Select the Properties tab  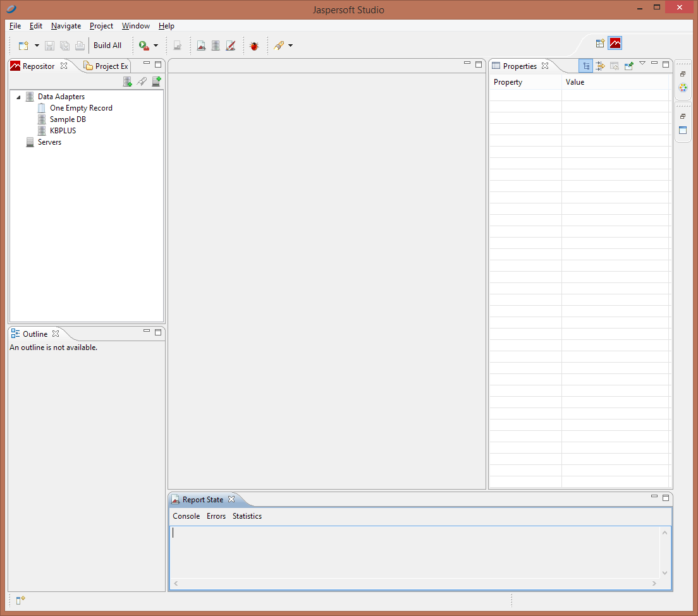click(x=520, y=66)
